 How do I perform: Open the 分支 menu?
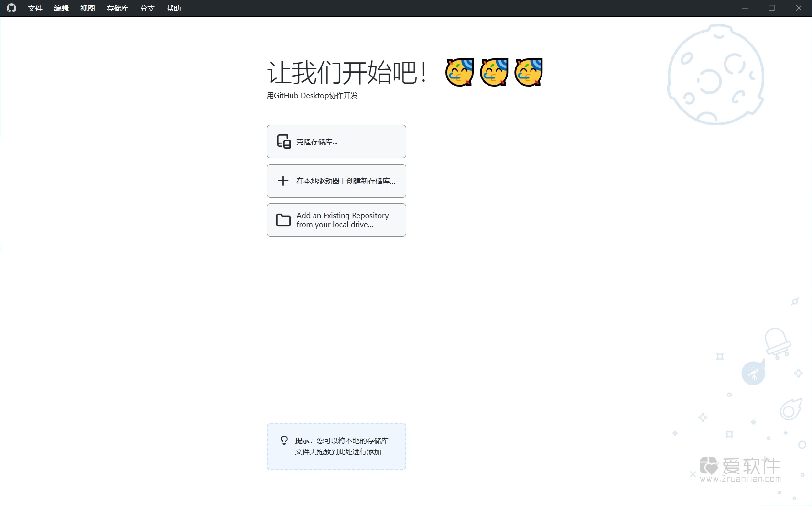click(147, 8)
